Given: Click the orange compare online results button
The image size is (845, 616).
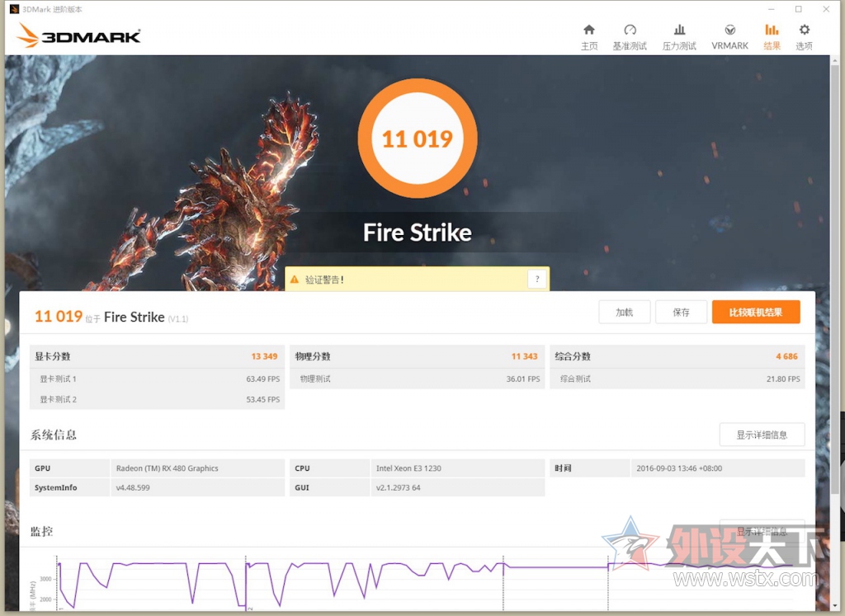Looking at the screenshot, I should 756,313.
